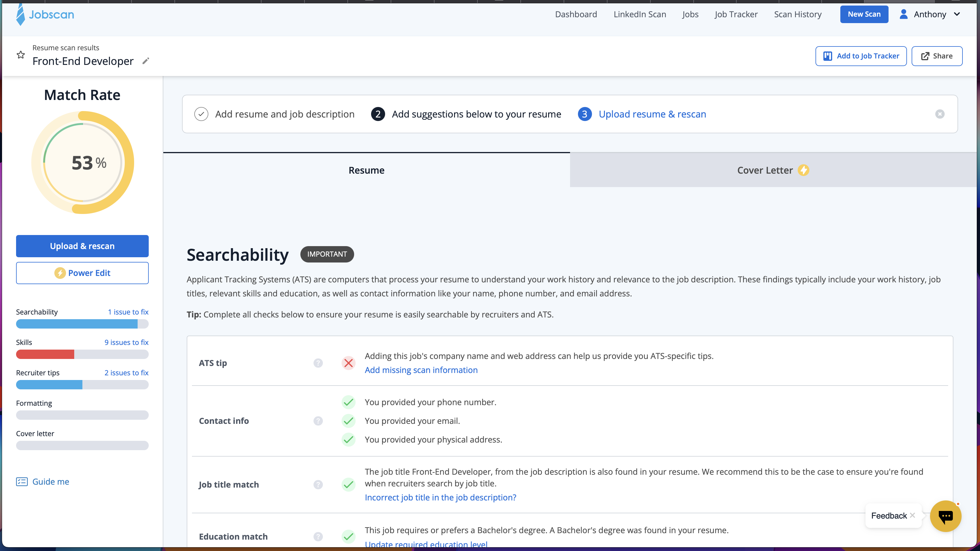Click the Formatting section label
This screenshot has width=980, height=551.
click(34, 403)
